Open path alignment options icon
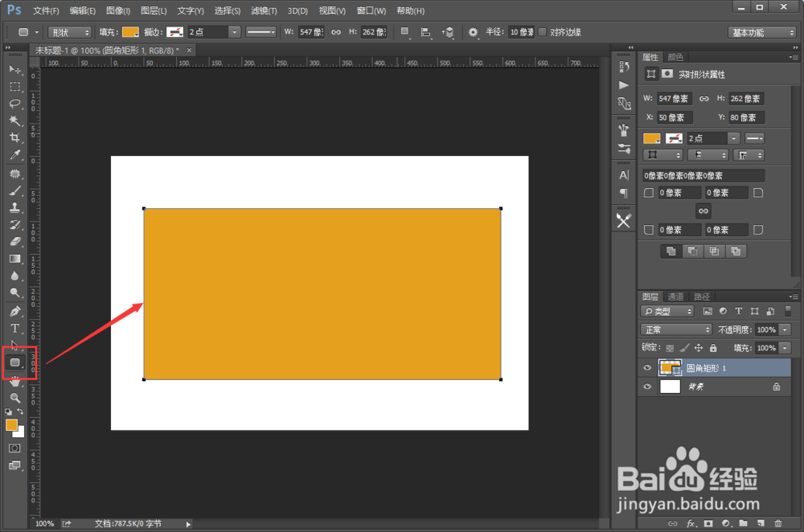Screen dimensions: 804x532 (425, 32)
